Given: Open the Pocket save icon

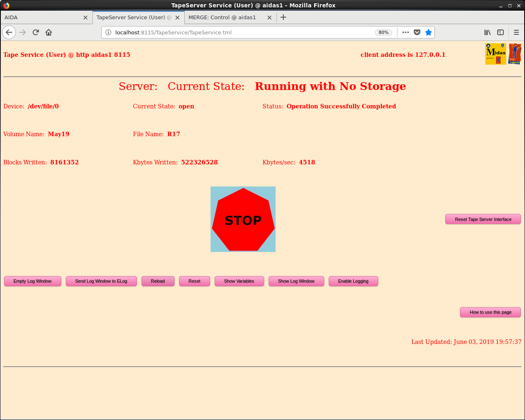Looking at the screenshot, I should point(417,32).
